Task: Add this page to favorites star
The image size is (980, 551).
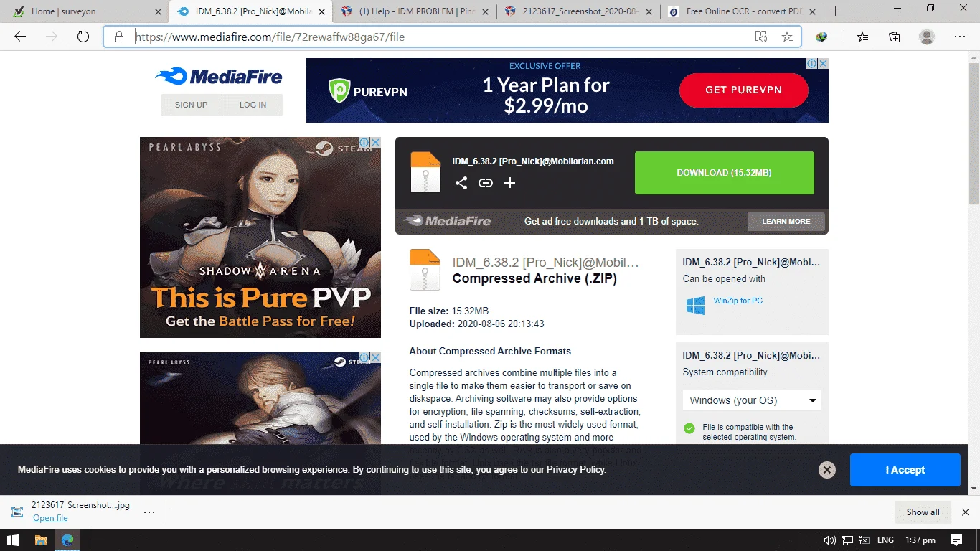Action: pyautogui.click(x=787, y=37)
